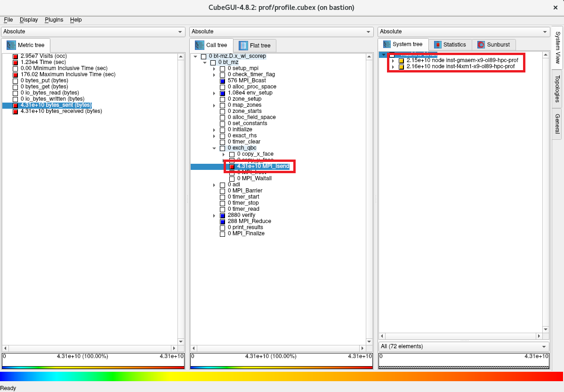Select the bytes_received (bytes) metric
The height and width of the screenshot is (392, 564).
61,112
